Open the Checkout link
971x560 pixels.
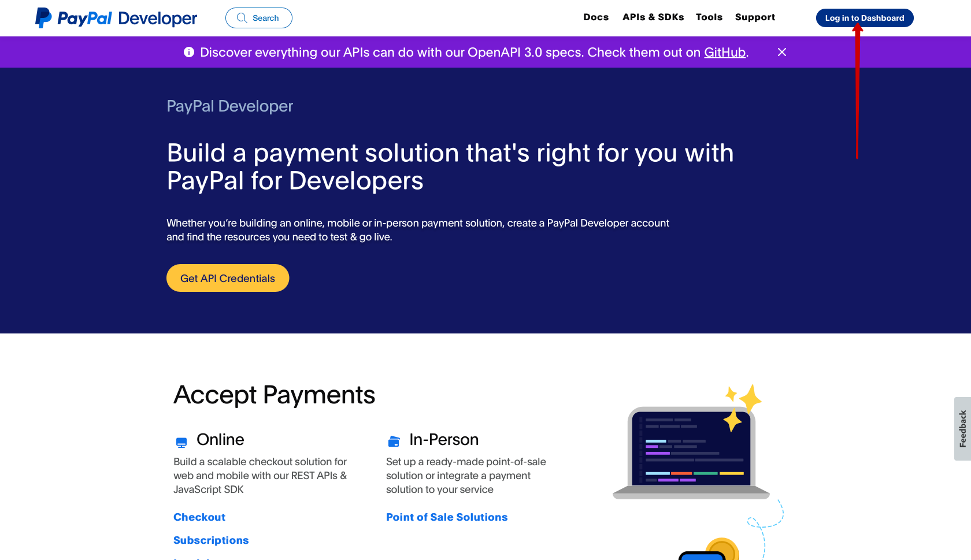click(199, 517)
